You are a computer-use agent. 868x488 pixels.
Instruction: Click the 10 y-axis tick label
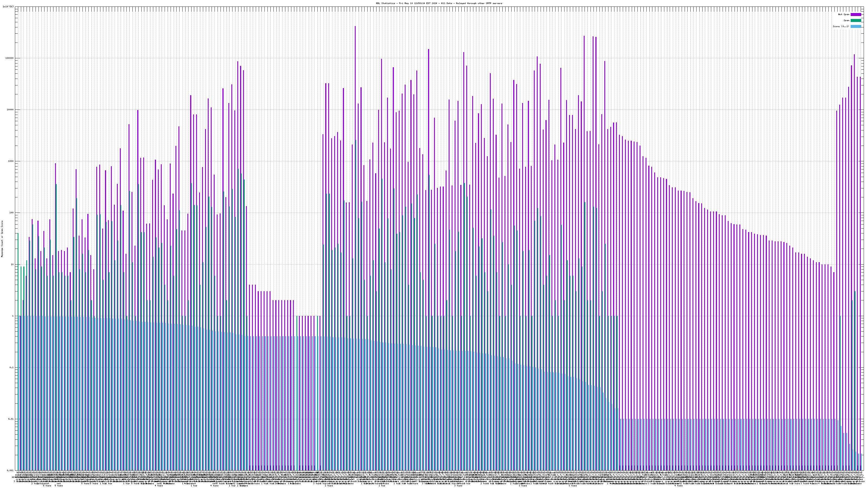coord(13,264)
